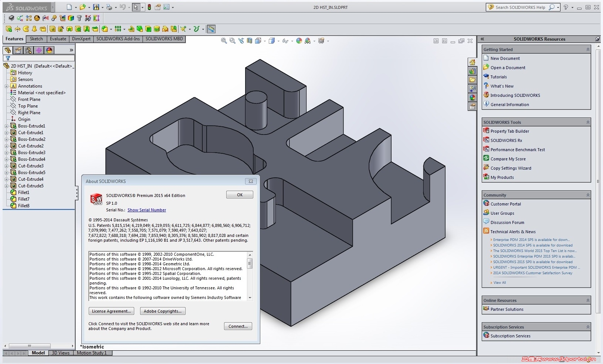Viewport: 603px width, 364px height.
Task: Select Fillet7 in the feature tree
Action: pos(24,199)
